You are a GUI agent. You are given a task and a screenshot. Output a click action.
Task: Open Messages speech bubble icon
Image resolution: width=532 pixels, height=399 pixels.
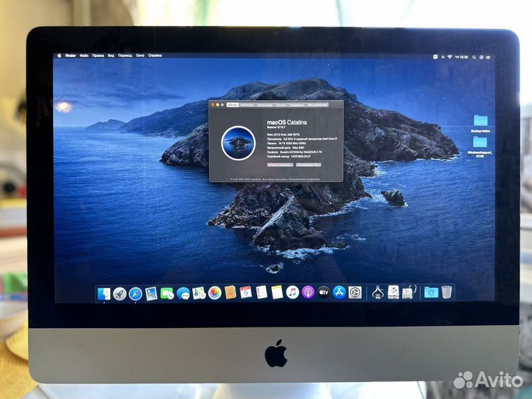183,293
